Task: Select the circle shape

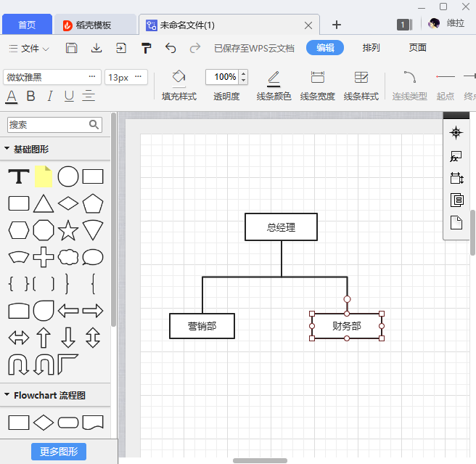Action: pyautogui.click(x=68, y=176)
